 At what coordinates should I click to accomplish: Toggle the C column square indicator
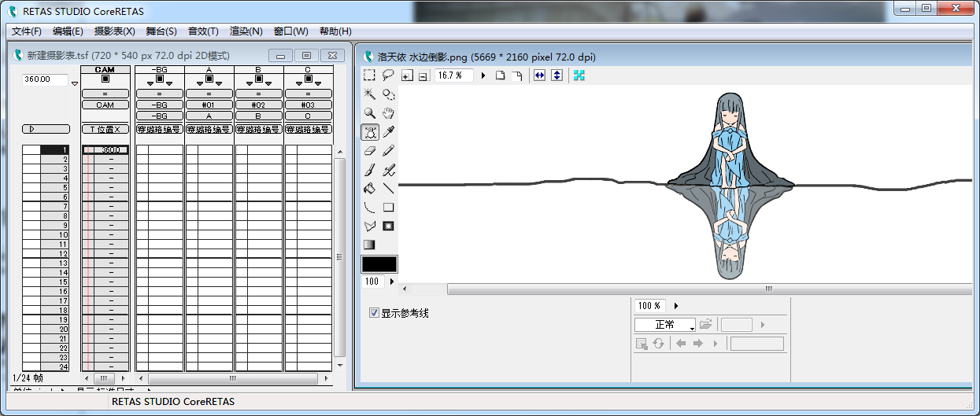point(309,79)
